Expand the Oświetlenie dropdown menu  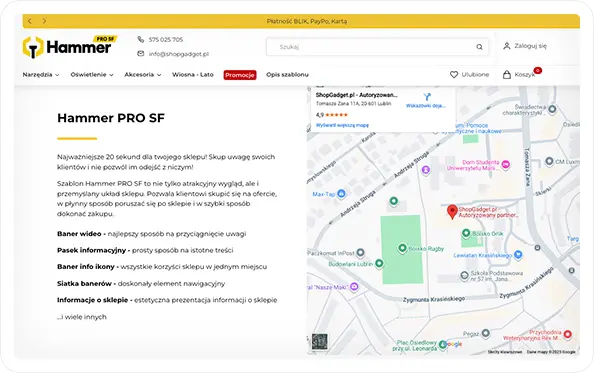point(92,75)
